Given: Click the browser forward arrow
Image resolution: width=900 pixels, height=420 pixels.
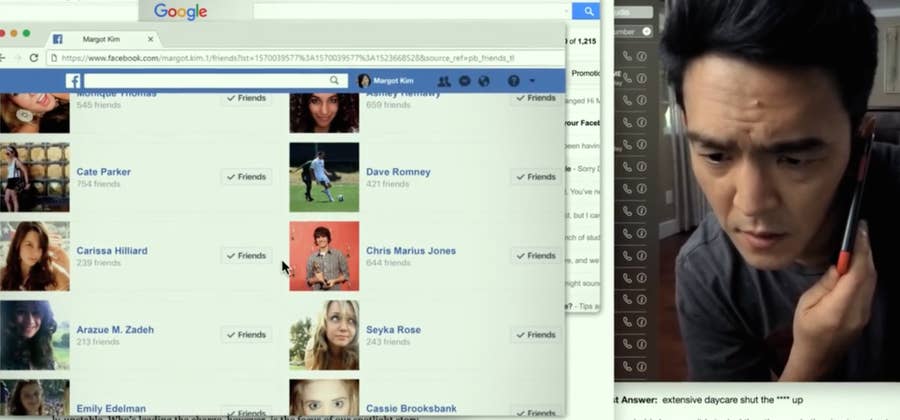Looking at the screenshot, I should click(x=17, y=58).
